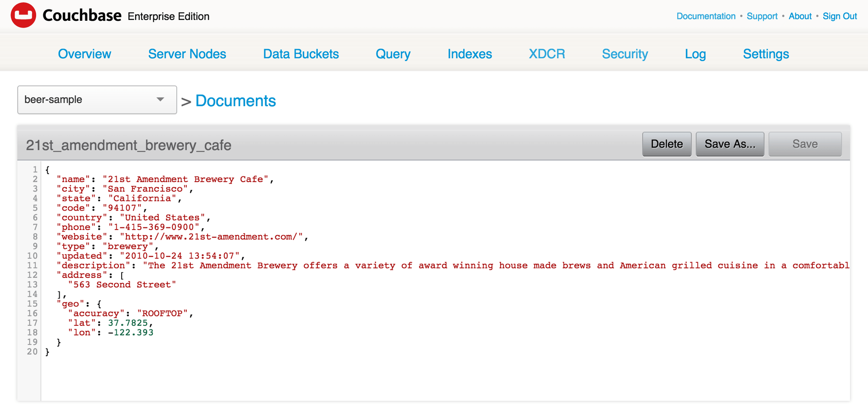Viewport: 868px width, 419px height.
Task: Open the Data Buckets tab
Action: tap(301, 54)
